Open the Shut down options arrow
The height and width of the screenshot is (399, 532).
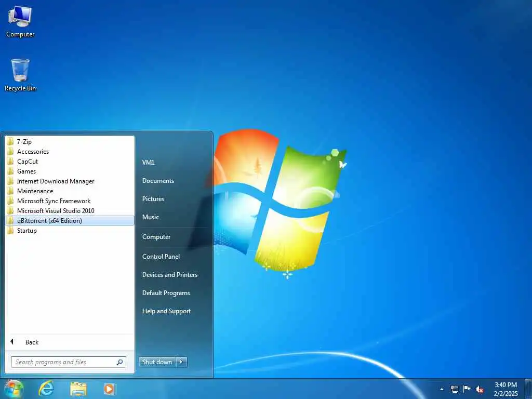181,362
